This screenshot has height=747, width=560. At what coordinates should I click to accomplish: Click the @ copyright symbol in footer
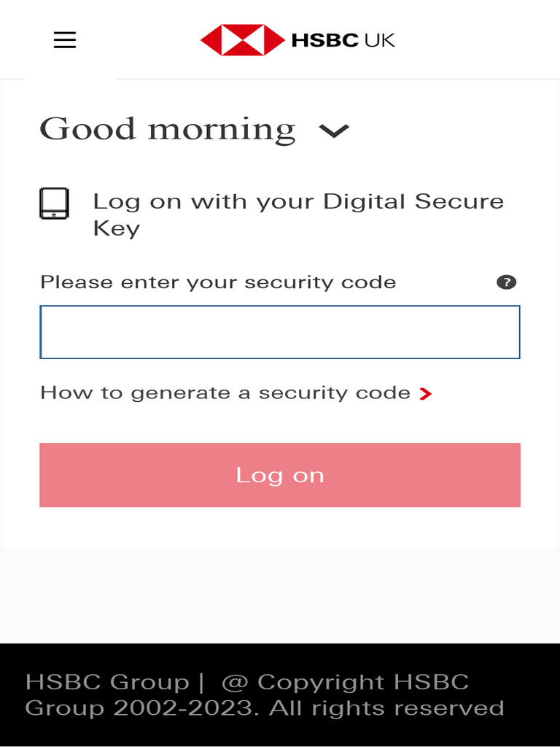pyautogui.click(x=235, y=682)
